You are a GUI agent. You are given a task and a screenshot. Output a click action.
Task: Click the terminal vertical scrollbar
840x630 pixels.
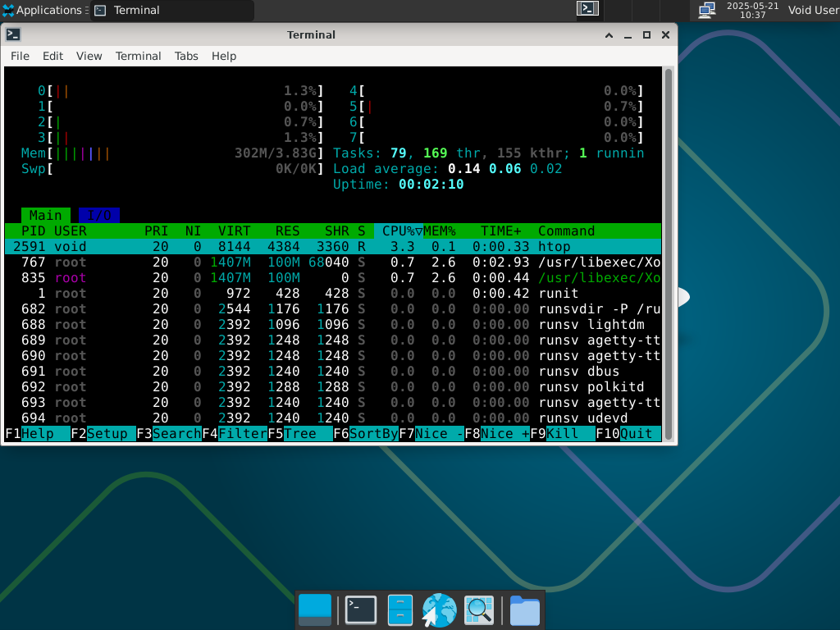pos(669,254)
